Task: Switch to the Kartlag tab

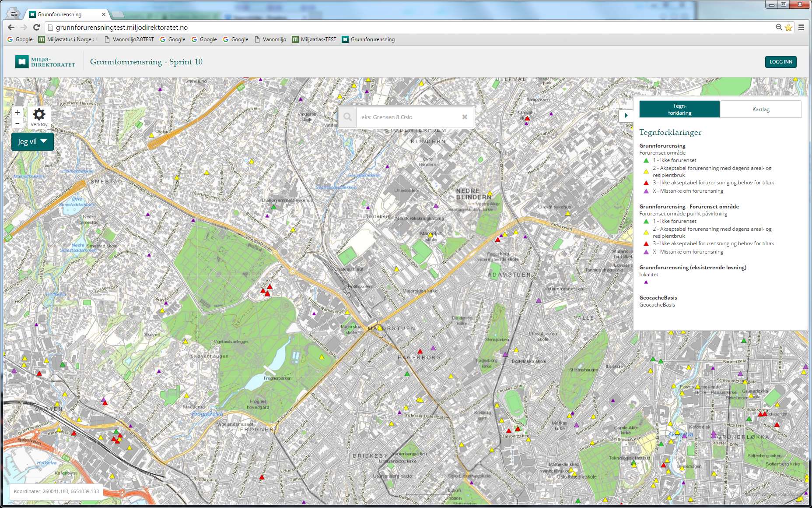Action: click(x=761, y=109)
